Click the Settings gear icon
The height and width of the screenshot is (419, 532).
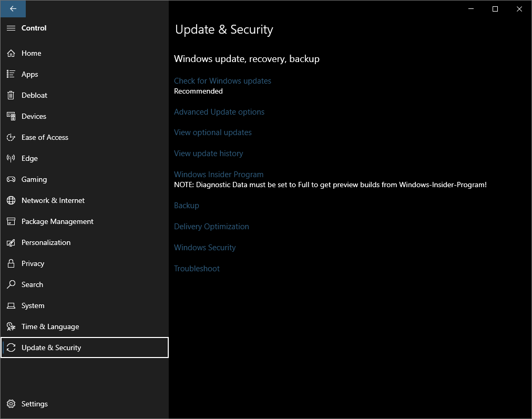11,404
